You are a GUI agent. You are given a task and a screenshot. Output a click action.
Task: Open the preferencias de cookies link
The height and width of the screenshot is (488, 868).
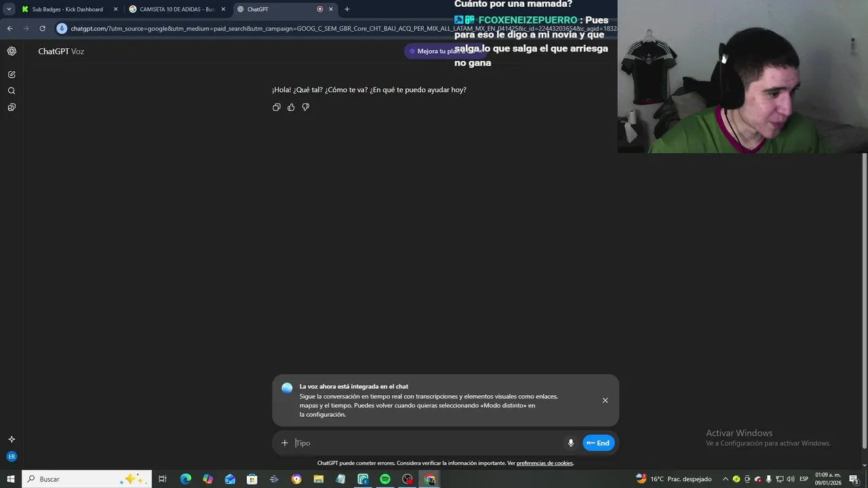point(545,463)
